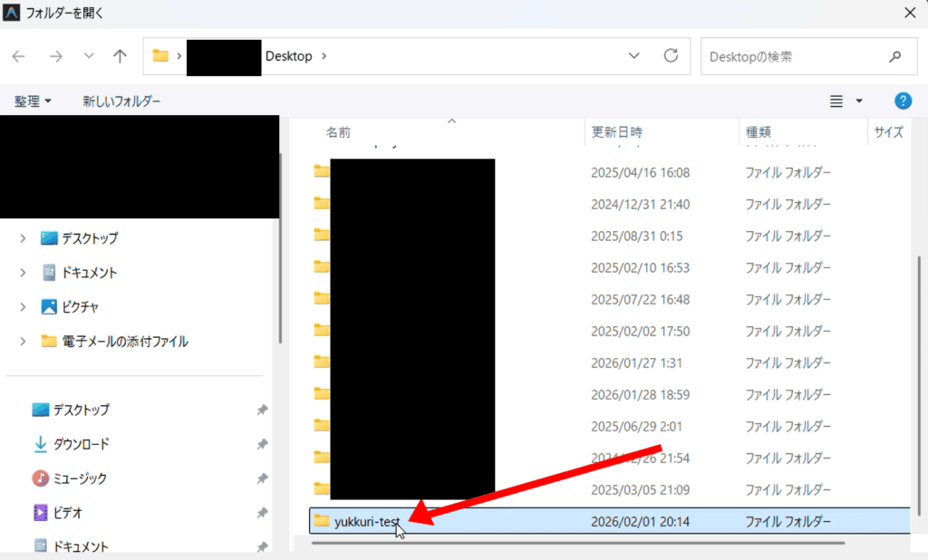Refresh the Desktop folder view
Viewport: 928px width, 560px height.
pyautogui.click(x=671, y=56)
